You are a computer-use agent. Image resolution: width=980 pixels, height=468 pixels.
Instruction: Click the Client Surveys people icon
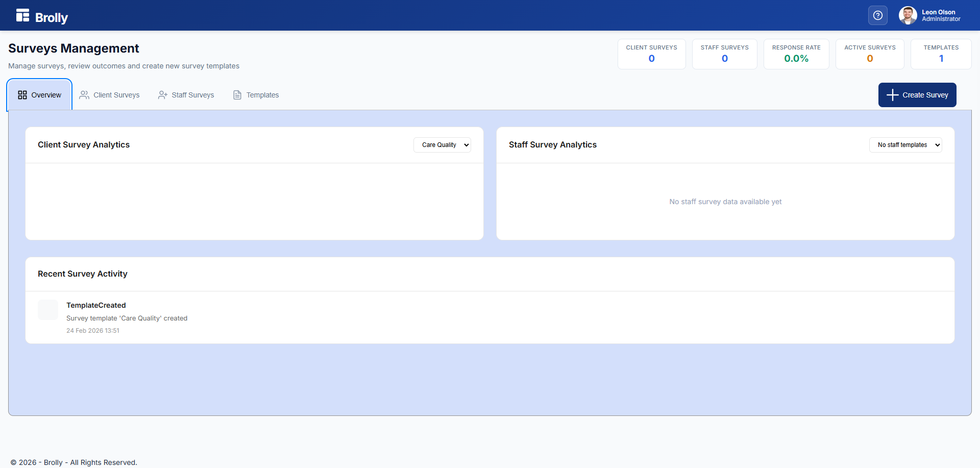[x=84, y=95]
